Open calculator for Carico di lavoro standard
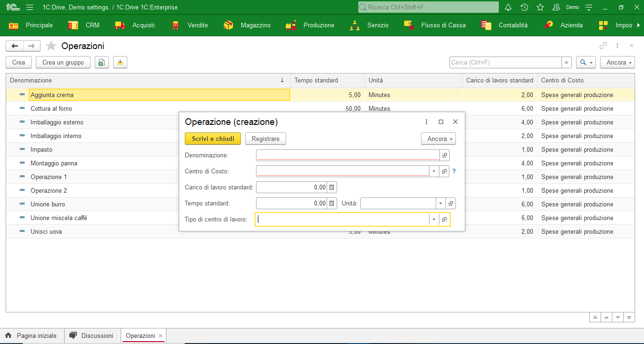644x344 pixels. pyautogui.click(x=332, y=187)
